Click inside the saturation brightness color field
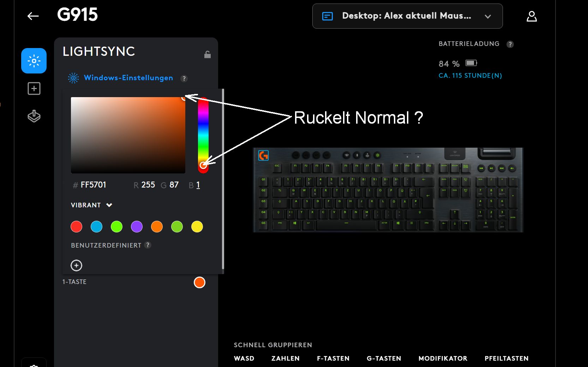This screenshot has height=367, width=588. coord(128,135)
